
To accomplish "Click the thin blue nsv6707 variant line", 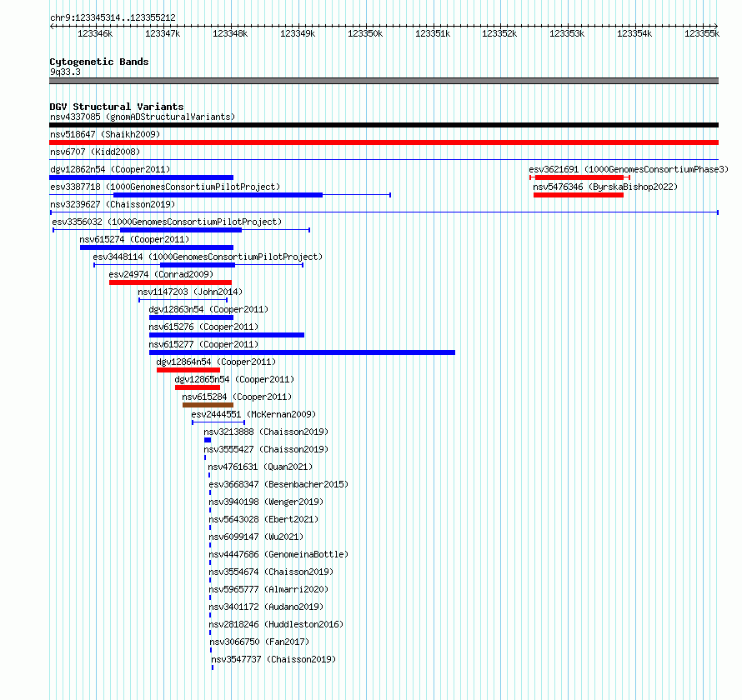I will 384,160.
